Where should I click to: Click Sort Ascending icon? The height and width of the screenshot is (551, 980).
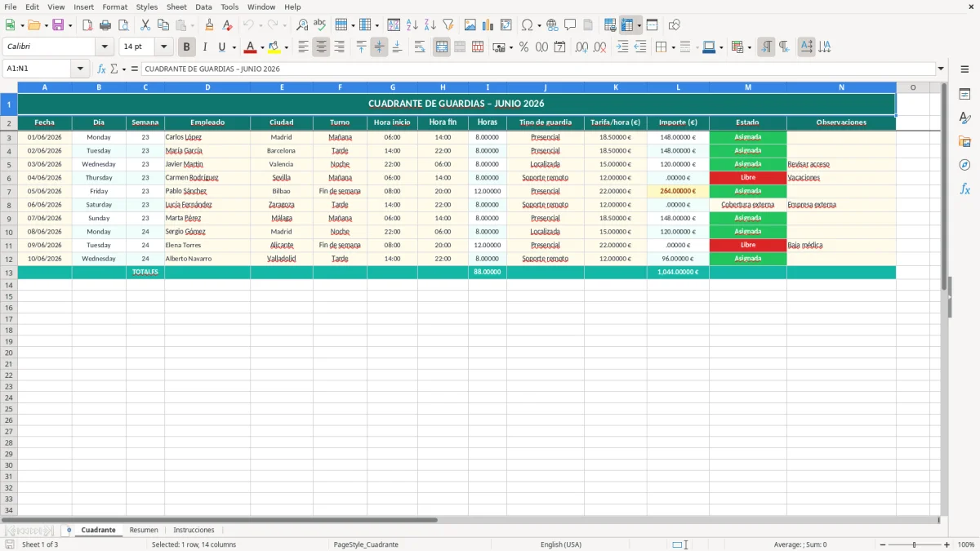pos(412,25)
